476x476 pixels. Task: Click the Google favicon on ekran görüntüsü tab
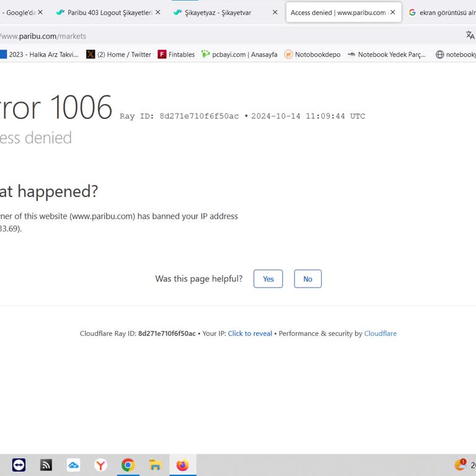pyautogui.click(x=412, y=12)
